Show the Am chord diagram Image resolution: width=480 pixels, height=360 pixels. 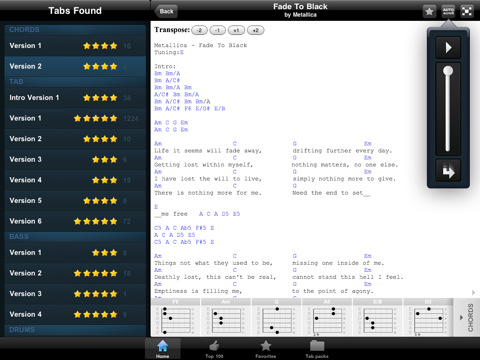point(226,317)
